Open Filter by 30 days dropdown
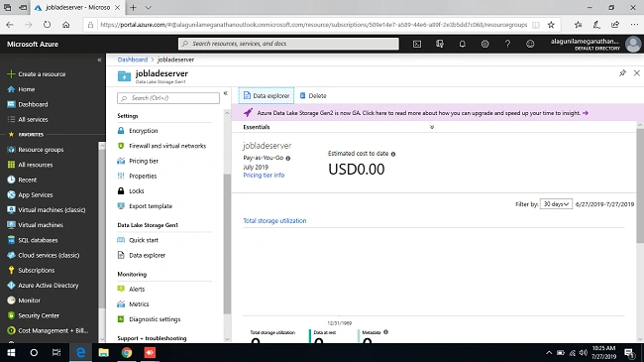Screen dimensions: 644x362 pyautogui.click(x=556, y=204)
